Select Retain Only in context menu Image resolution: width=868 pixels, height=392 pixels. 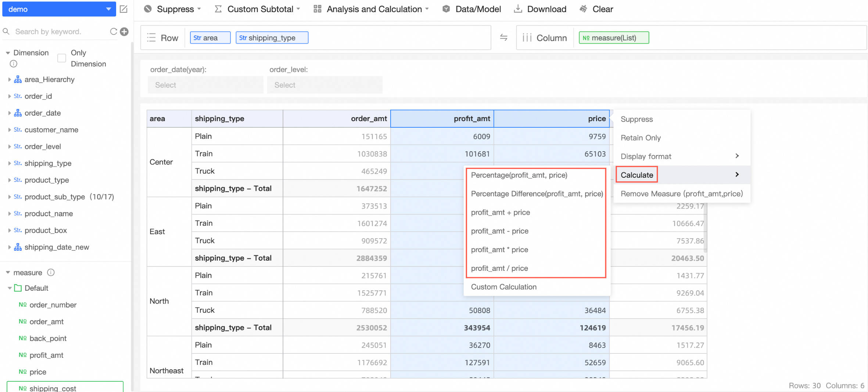coord(641,138)
